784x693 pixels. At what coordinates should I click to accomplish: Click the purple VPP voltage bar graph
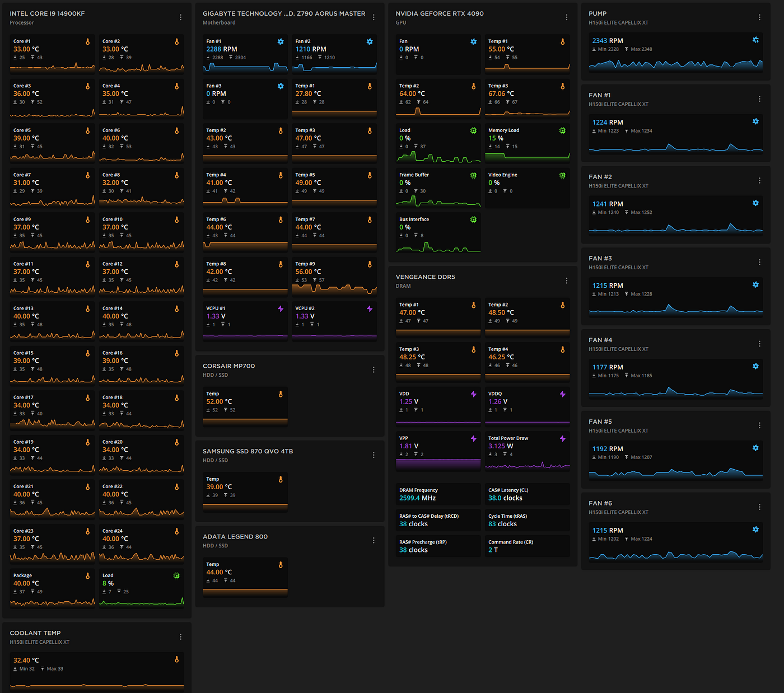438,464
